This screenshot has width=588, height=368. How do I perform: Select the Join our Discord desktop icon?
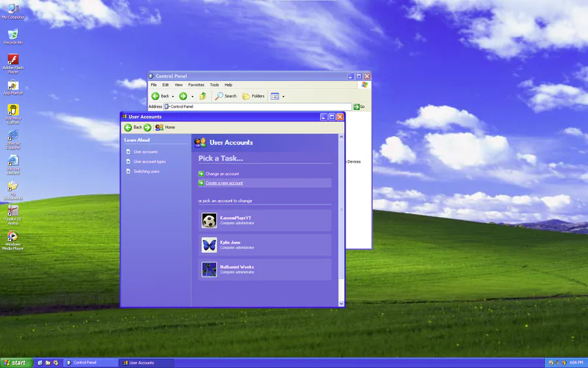coord(13,164)
